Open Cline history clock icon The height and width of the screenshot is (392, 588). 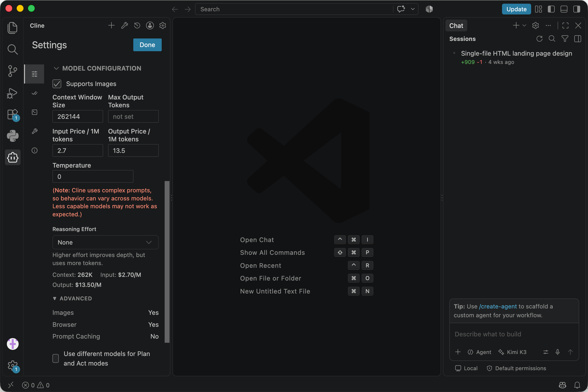137,25
